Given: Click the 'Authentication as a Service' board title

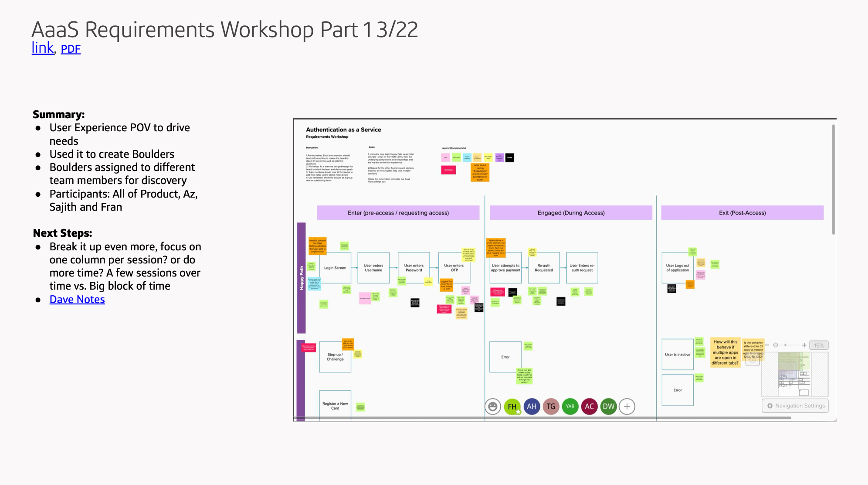Looking at the screenshot, I should 343,130.
